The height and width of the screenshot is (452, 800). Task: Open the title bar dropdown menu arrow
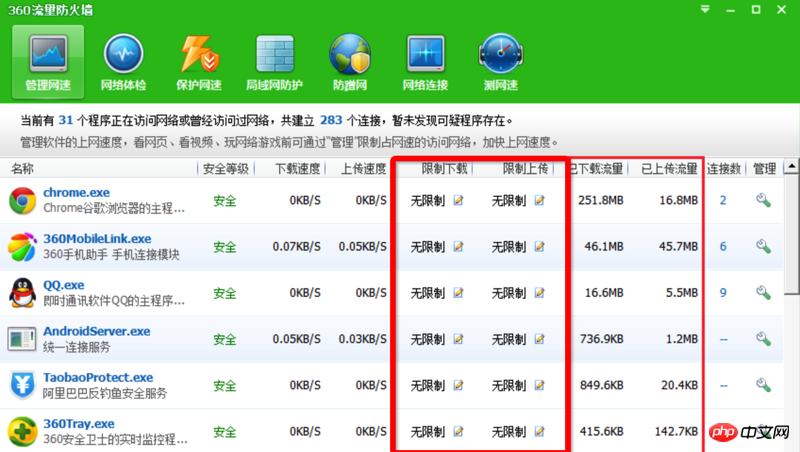[x=705, y=9]
